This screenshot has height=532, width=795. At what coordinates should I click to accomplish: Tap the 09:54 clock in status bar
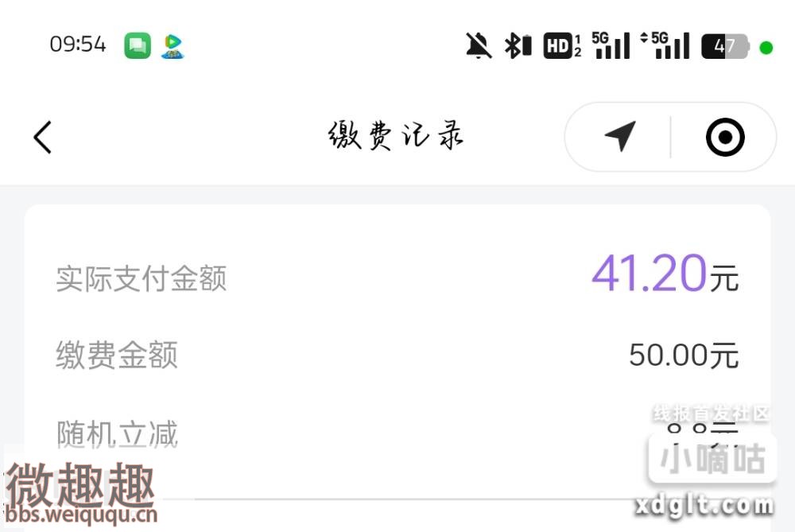coord(78,45)
